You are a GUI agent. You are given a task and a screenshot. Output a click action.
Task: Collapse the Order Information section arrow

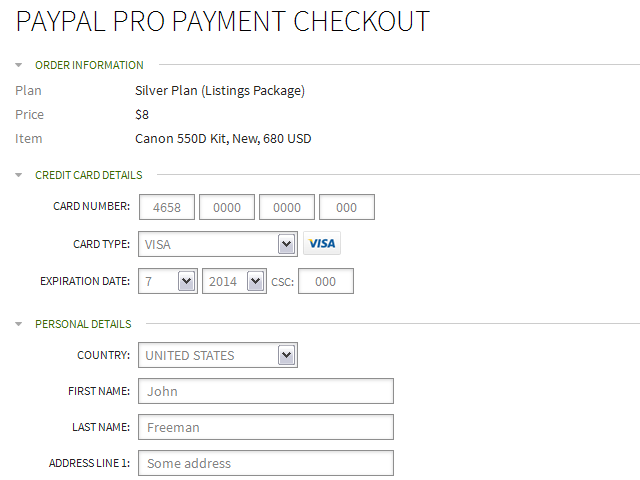point(18,65)
